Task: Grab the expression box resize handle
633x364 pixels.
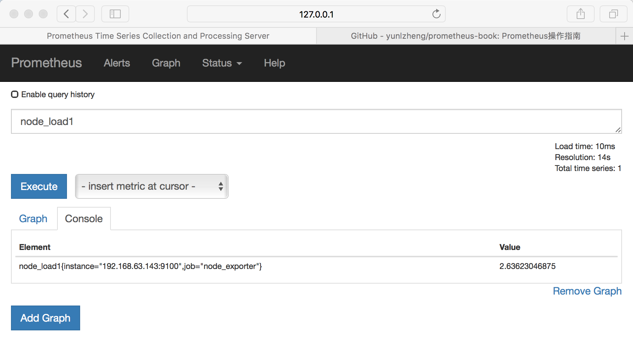Action: tap(618, 130)
